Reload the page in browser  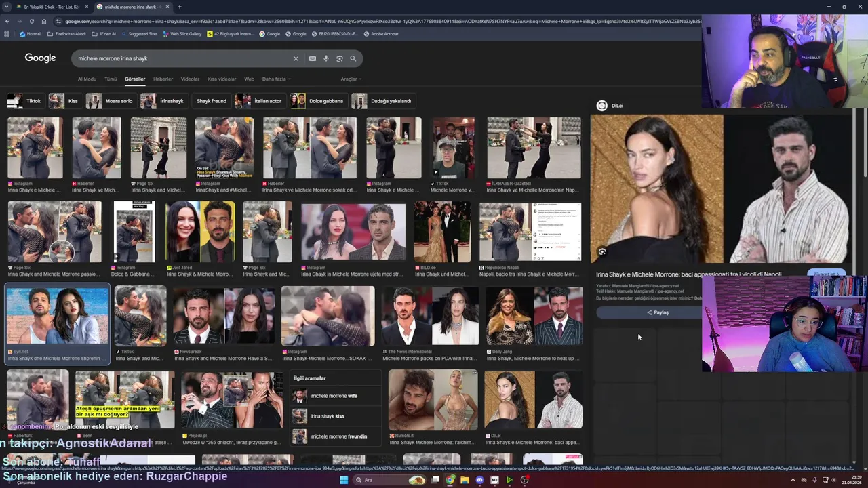pos(31,21)
